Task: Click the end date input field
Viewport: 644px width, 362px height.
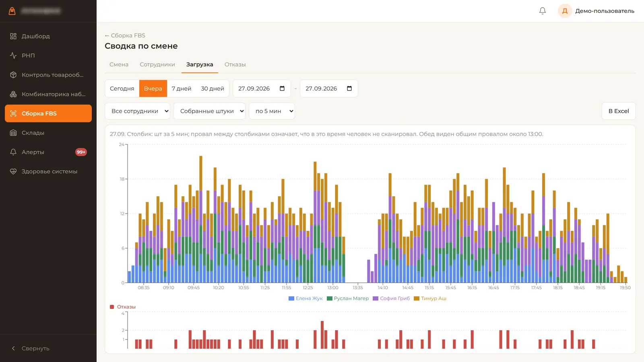Action: point(329,88)
